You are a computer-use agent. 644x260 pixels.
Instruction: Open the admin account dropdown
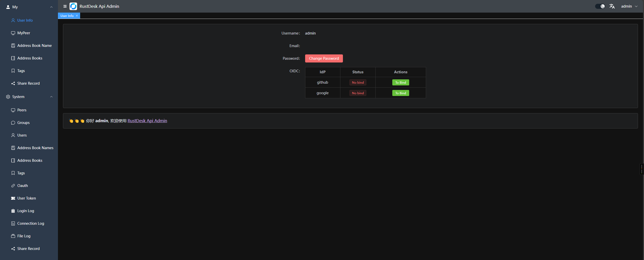tap(629, 6)
